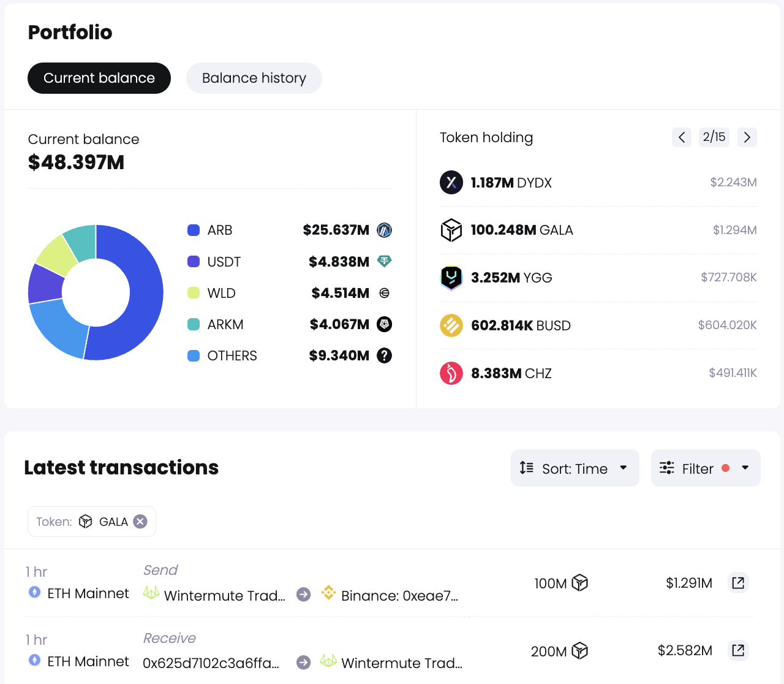Click the DYDX token icon in Token holding
The width and height of the screenshot is (784, 684).
[451, 182]
